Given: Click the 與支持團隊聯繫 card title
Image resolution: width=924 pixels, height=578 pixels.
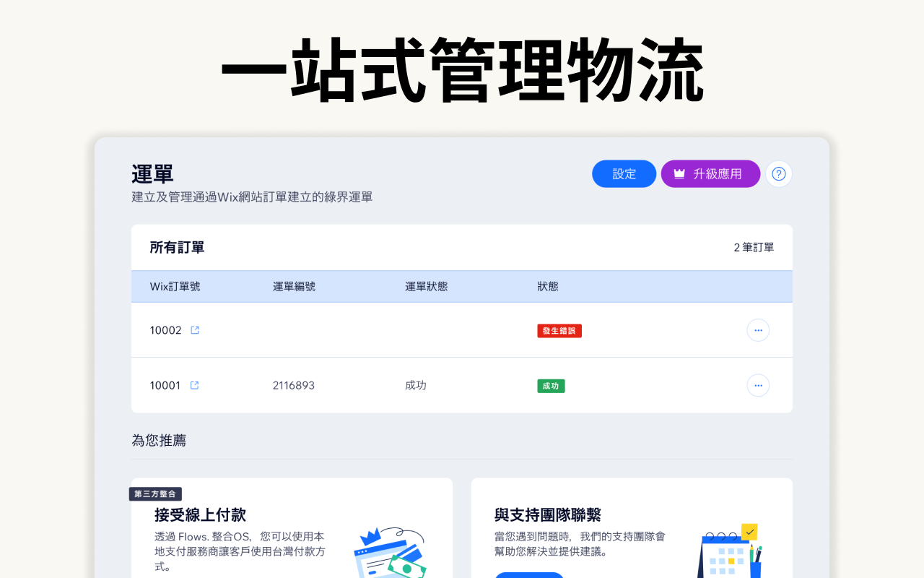Looking at the screenshot, I should 548,514.
